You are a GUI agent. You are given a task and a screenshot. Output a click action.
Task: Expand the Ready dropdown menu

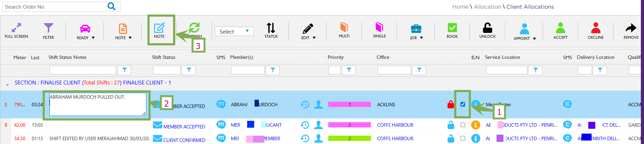tap(93, 38)
